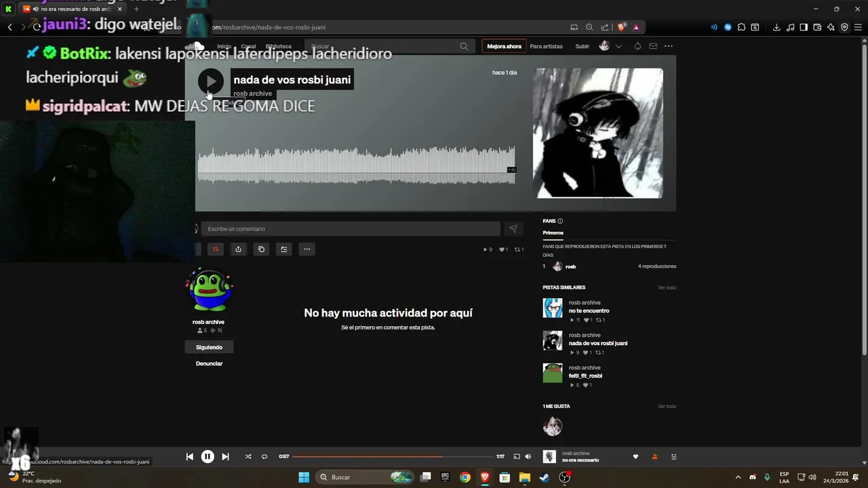This screenshot has height=488, width=868.
Task: Open similar track feiti_fit_rosbi
Action: (585, 376)
